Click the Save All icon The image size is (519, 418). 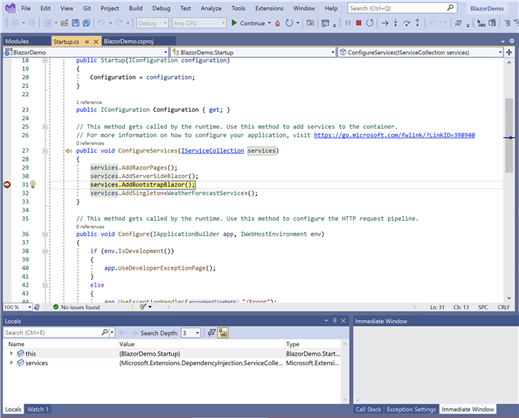tap(87, 23)
